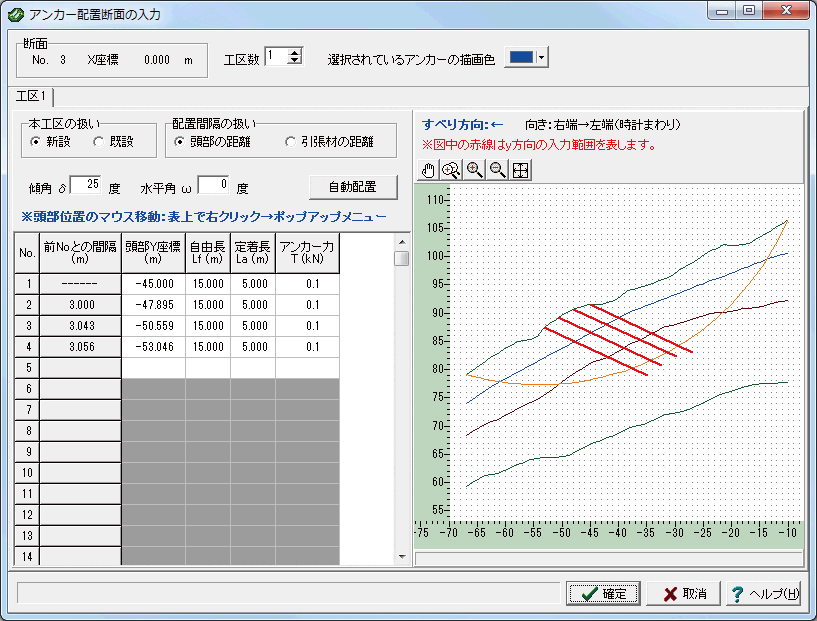Image resolution: width=817 pixels, height=621 pixels.
Task: Select head Y cell -45.000
Action: tap(154, 284)
